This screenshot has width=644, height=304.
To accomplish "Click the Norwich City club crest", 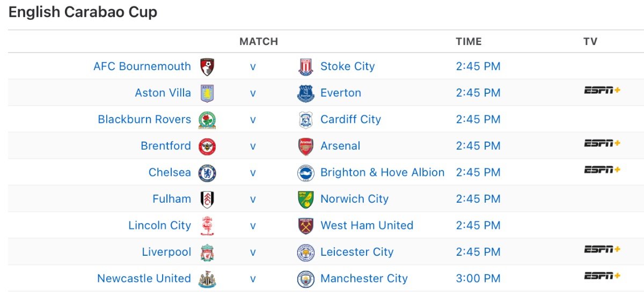I will [x=305, y=199].
